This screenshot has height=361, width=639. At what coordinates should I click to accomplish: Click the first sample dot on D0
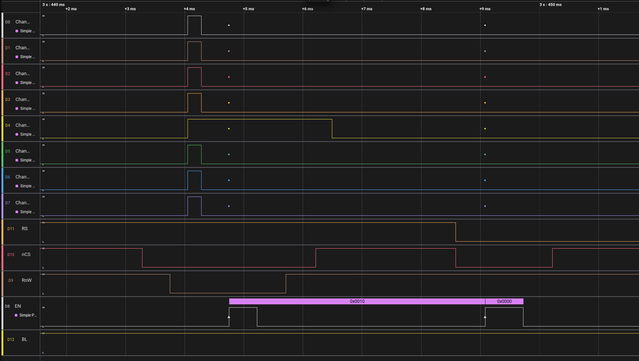[x=229, y=25]
